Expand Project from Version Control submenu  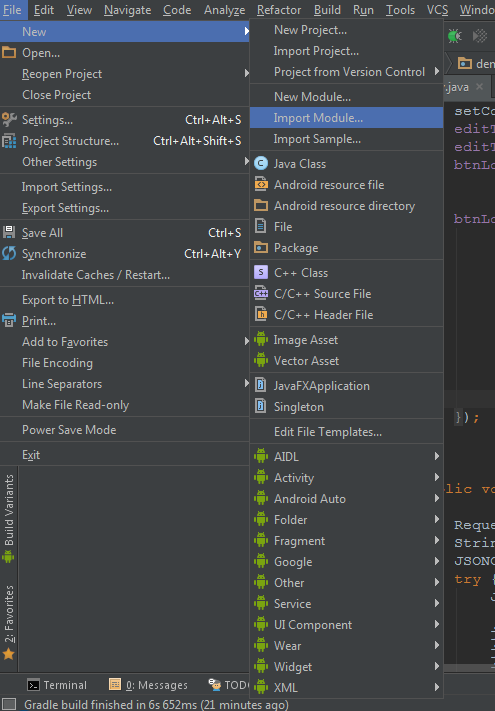[x=437, y=72]
